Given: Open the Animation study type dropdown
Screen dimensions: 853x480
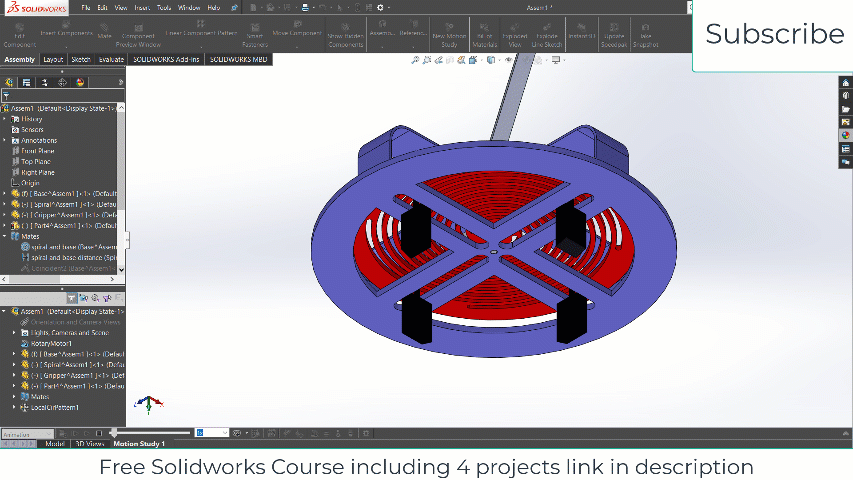Looking at the screenshot, I should point(27,434).
